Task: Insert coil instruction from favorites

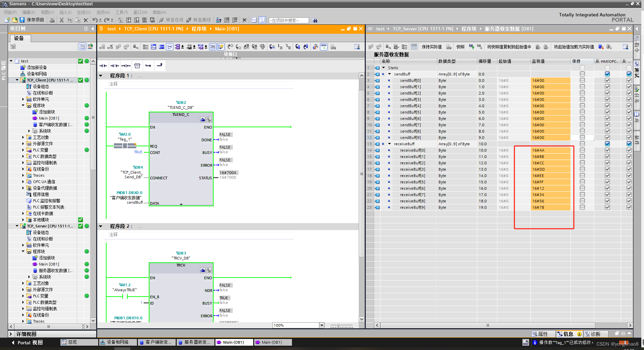Action: tap(126, 66)
